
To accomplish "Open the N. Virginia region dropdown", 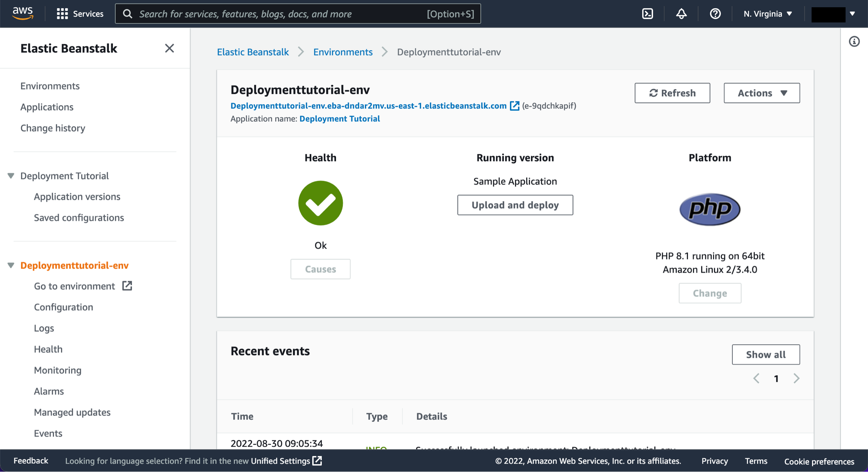I will pos(768,14).
